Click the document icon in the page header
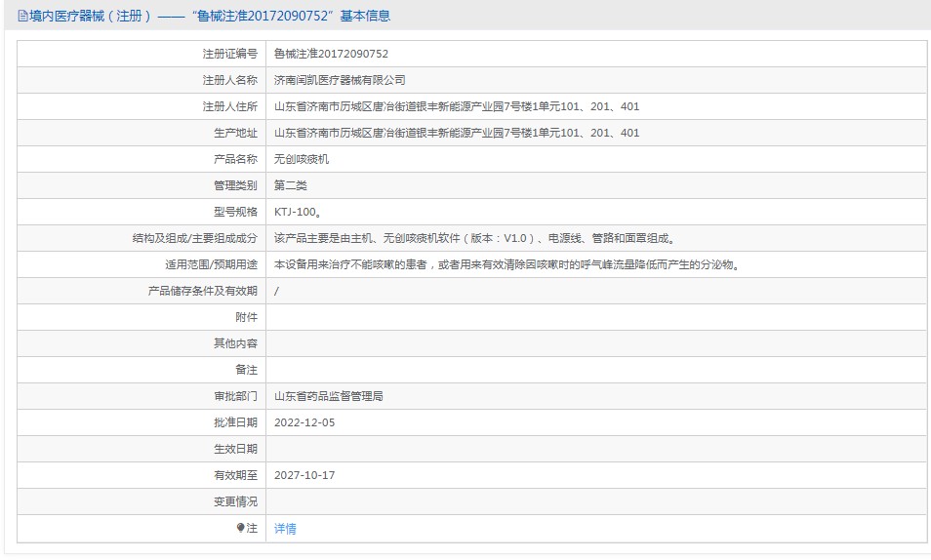 click(22, 17)
